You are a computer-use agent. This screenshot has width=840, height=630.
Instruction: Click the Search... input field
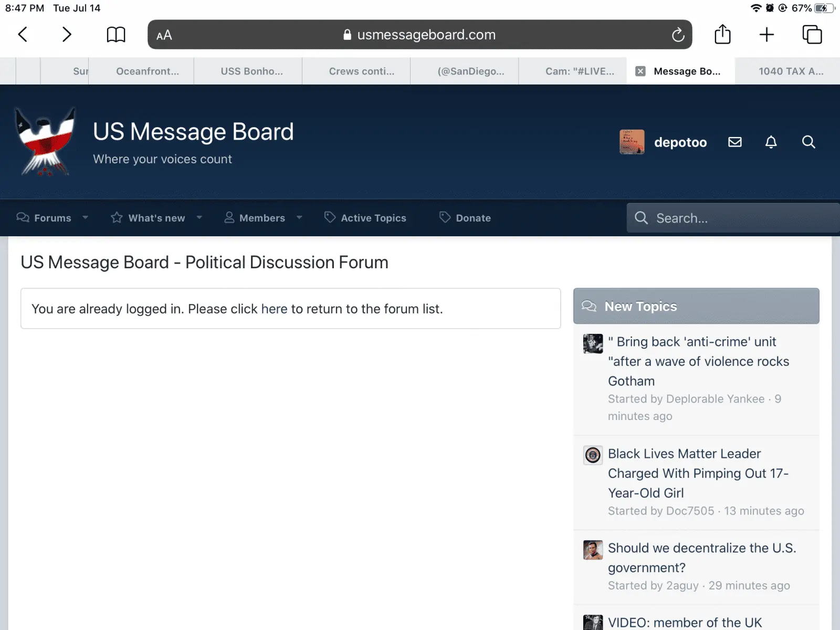click(733, 218)
